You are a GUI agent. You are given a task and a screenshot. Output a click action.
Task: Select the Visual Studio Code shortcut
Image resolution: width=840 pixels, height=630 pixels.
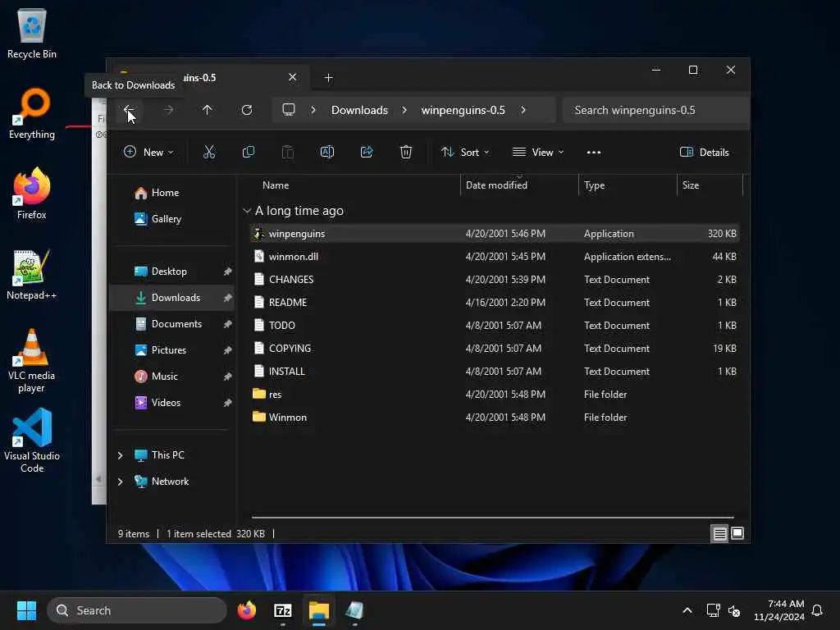[32, 441]
